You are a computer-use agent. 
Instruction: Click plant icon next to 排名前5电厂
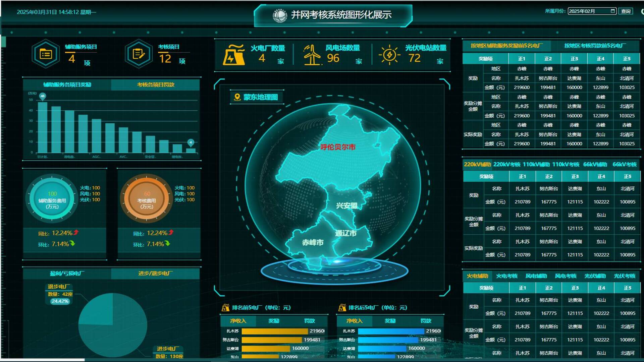click(x=225, y=308)
